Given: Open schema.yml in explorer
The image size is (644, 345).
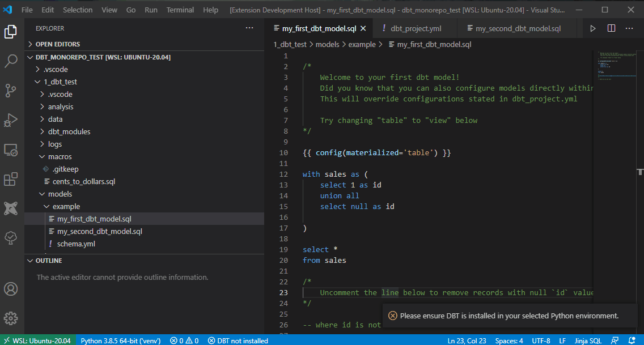Looking at the screenshot, I should click(x=144, y=244).
